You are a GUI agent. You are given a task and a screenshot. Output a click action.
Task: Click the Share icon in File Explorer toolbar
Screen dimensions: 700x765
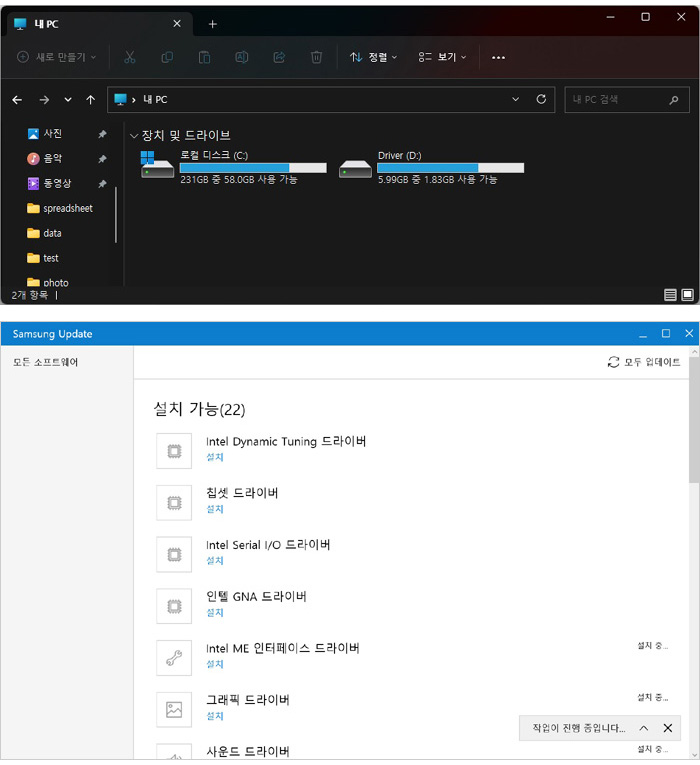279,57
